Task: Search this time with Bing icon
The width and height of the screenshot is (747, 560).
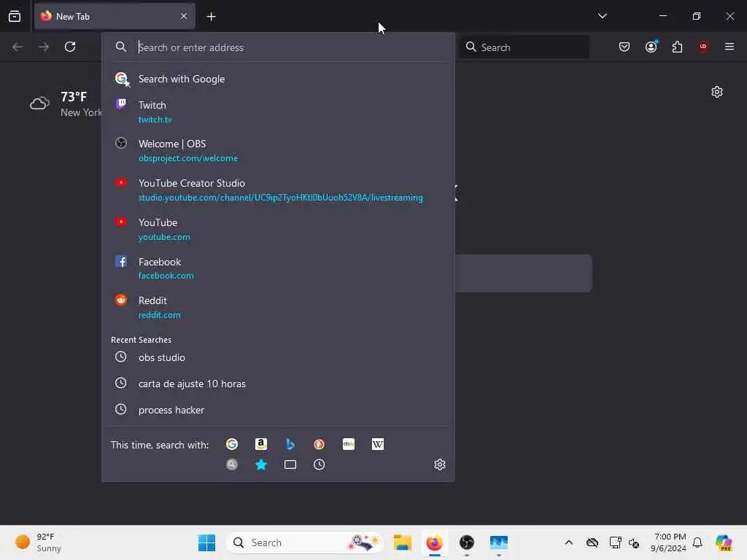Action: click(290, 444)
